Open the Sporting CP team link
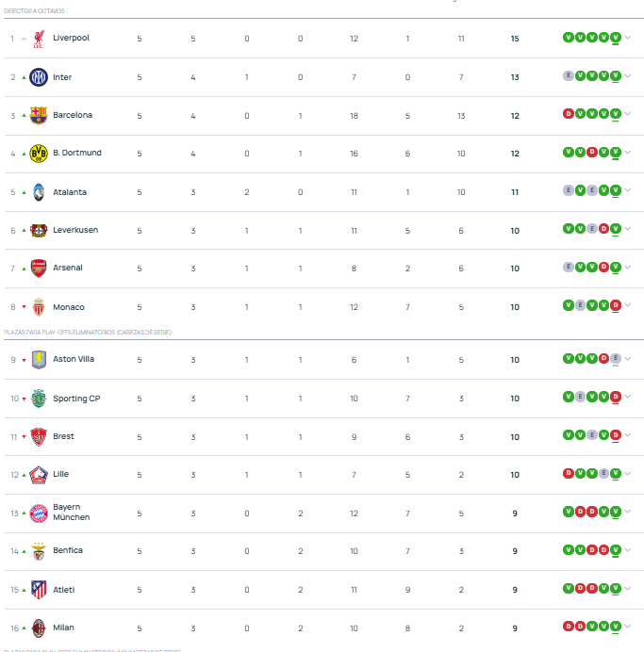This screenshot has width=644, height=652. 76,399
